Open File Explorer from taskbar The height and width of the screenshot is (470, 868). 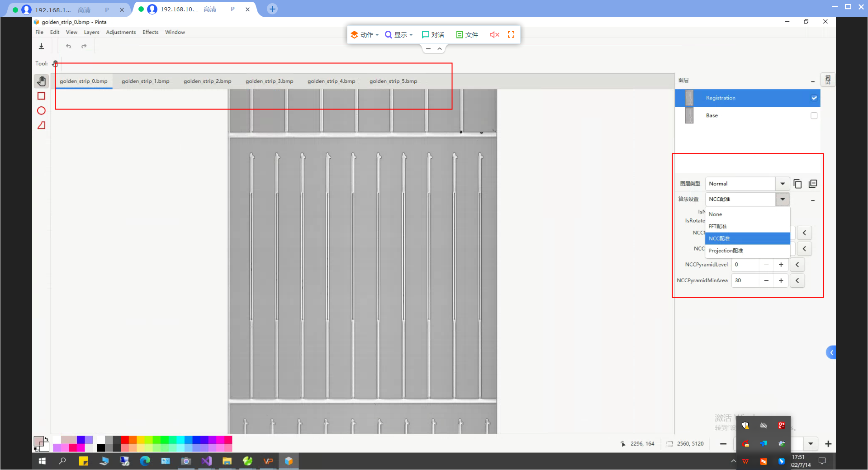click(227, 461)
